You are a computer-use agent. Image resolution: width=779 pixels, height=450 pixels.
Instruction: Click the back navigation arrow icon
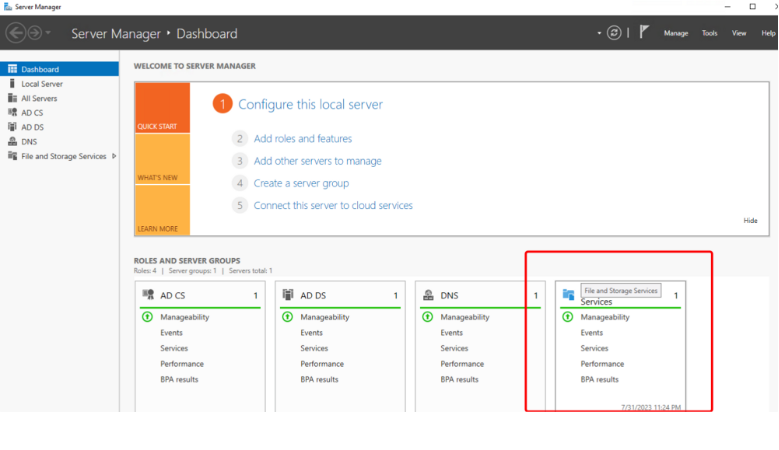coord(16,33)
